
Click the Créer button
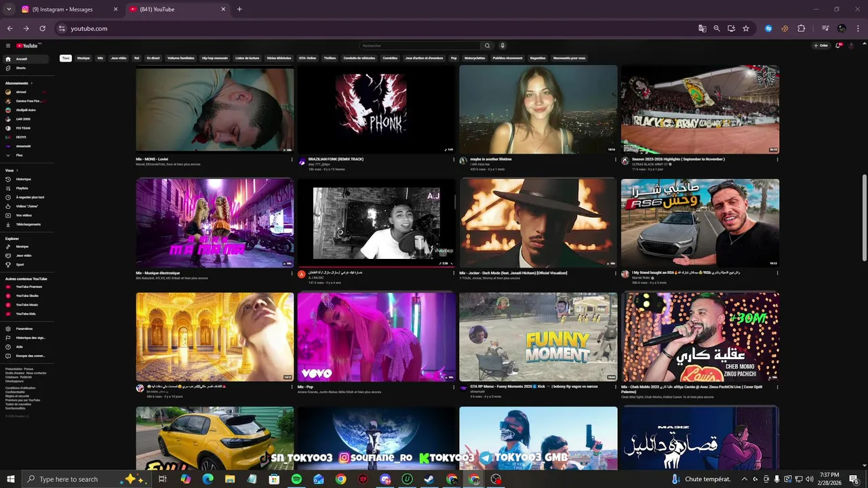(x=821, y=45)
